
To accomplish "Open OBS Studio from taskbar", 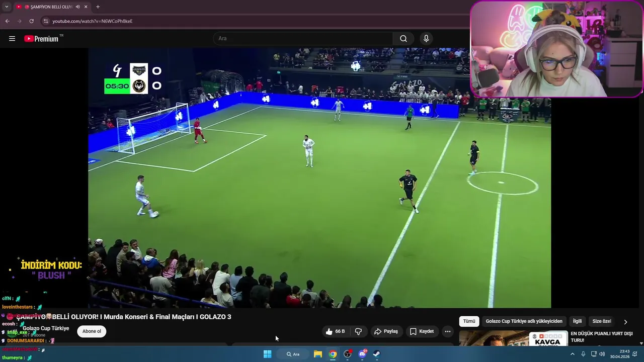I will point(348,354).
